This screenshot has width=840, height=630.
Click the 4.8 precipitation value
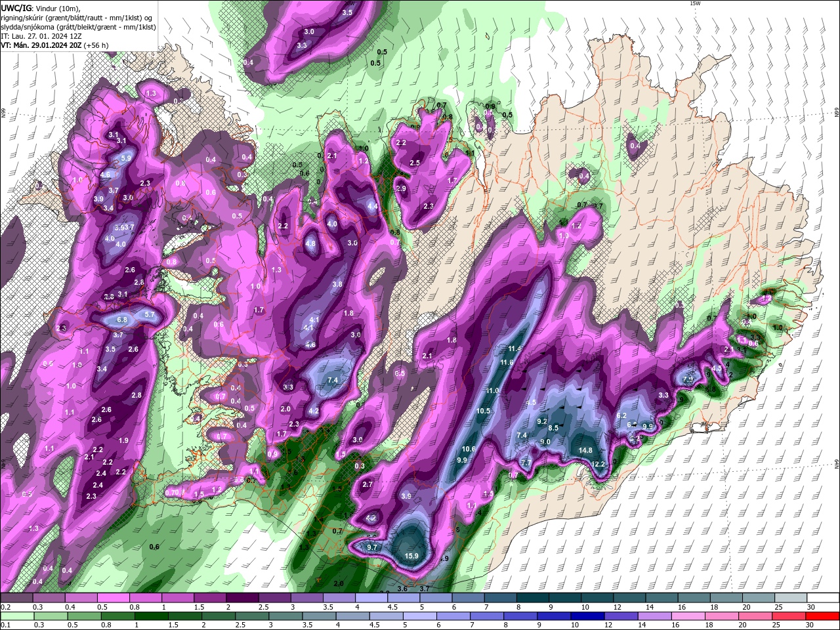click(311, 243)
